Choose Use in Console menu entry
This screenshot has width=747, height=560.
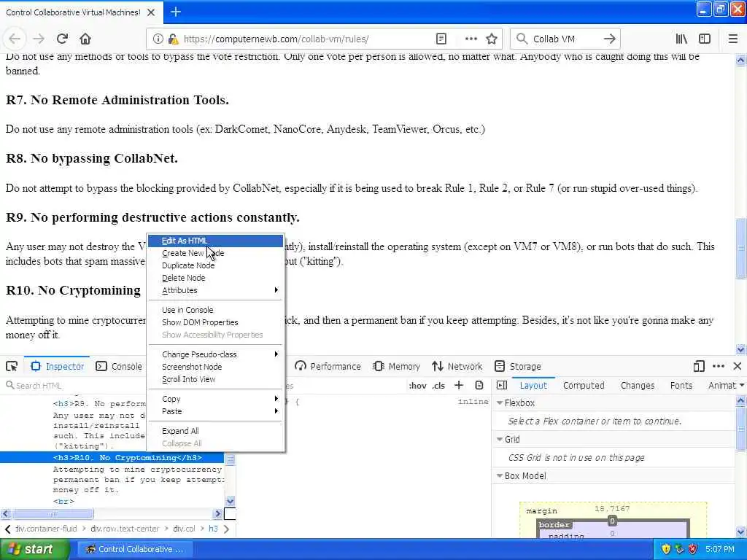pos(215,309)
